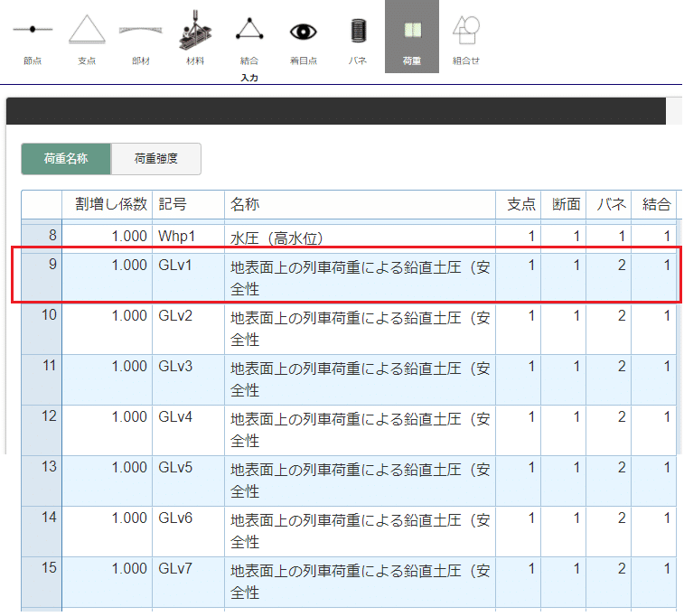Click the 記号 column header
Viewport: 684px width, 616px height.
pos(189,204)
